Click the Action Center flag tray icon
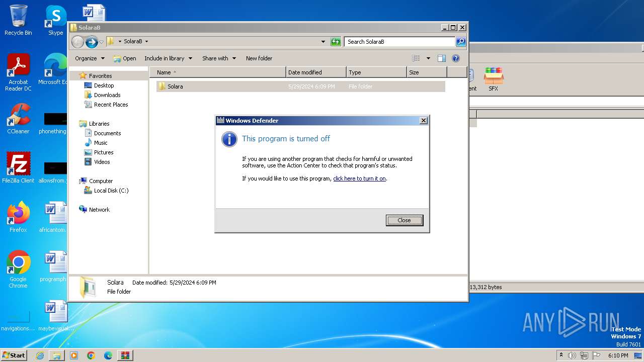Viewport: 644px width, 362px height. pos(596,355)
